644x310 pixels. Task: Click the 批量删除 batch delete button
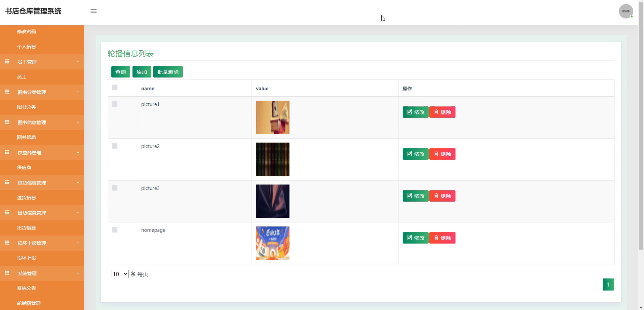168,72
